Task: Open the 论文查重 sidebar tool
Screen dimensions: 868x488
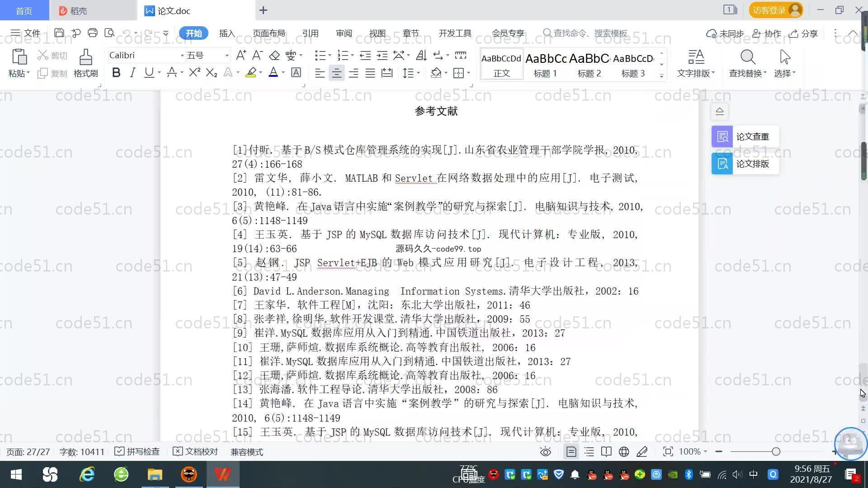Action: tap(745, 136)
